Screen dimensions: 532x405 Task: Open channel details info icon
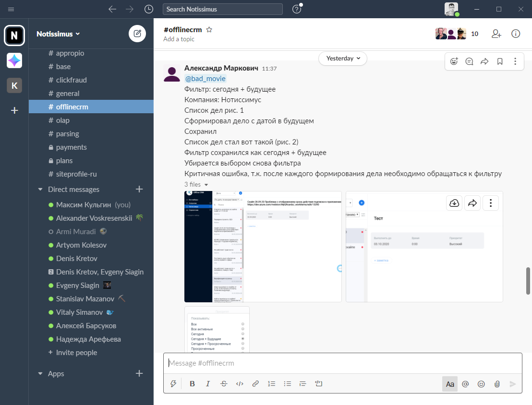click(x=516, y=34)
